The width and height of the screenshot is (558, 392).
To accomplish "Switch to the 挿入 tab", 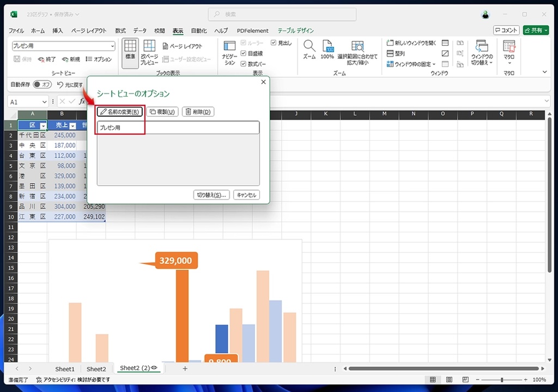I will (x=57, y=31).
